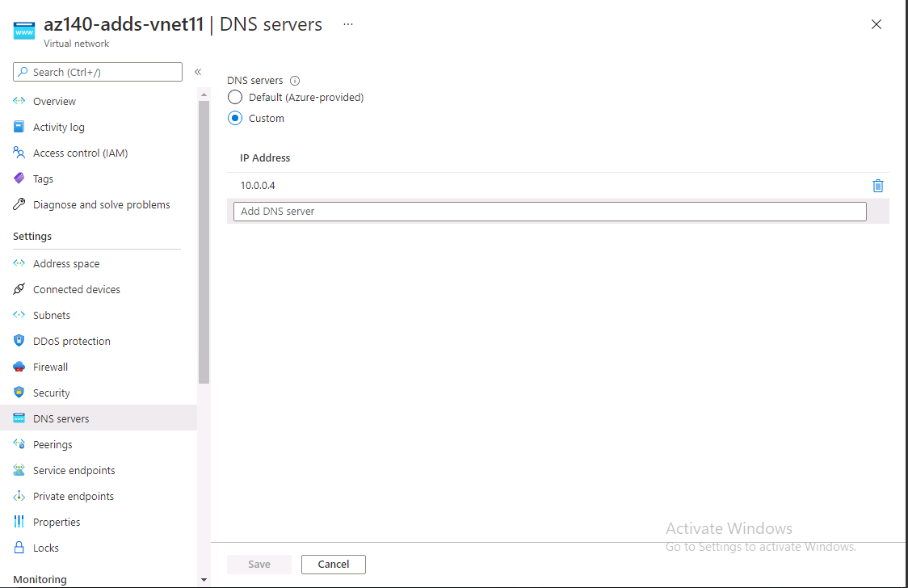
Task: Open the ellipsis menu next to DNS servers
Action: click(347, 24)
